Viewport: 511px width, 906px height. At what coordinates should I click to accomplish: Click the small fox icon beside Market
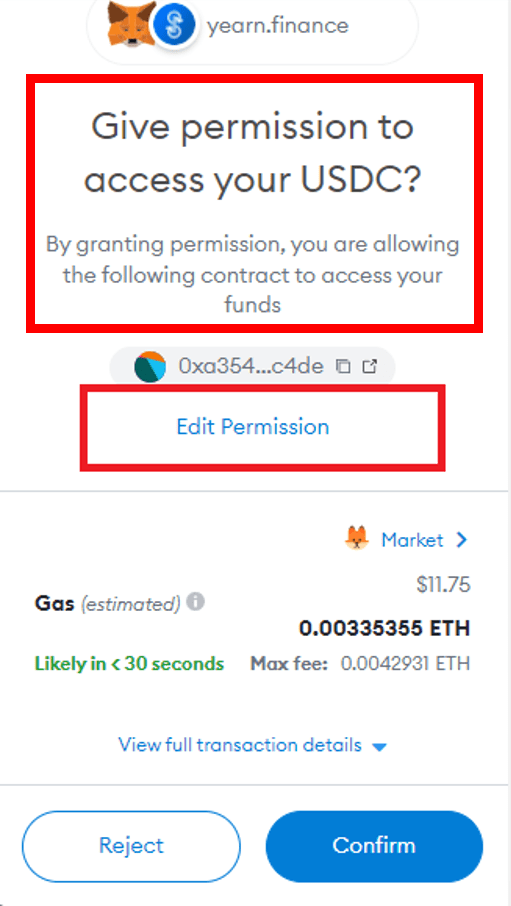click(357, 540)
